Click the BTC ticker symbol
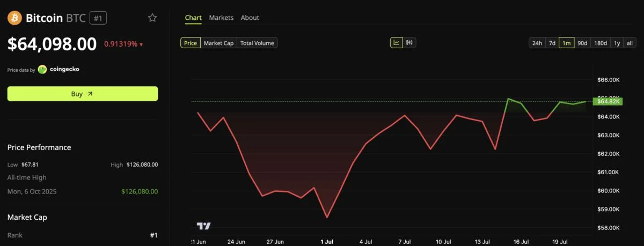The width and height of the screenshot is (644, 246). pyautogui.click(x=76, y=18)
